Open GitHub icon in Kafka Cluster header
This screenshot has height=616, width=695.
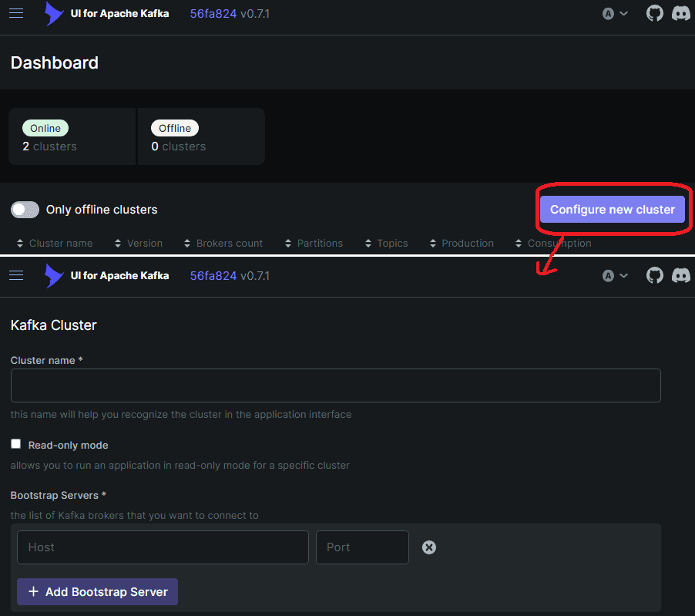[x=655, y=276]
